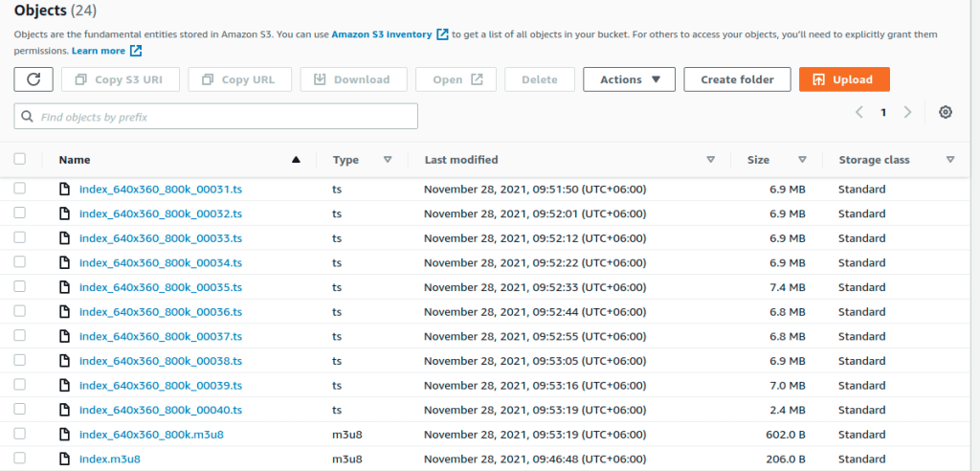Click file icon of index_640x360_800k_00031.ts

coord(65,190)
